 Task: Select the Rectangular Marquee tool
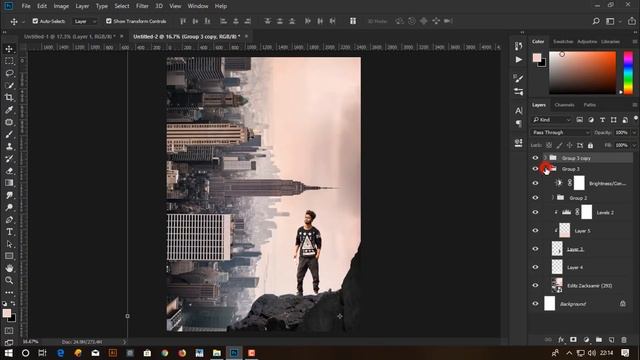[x=9, y=61]
